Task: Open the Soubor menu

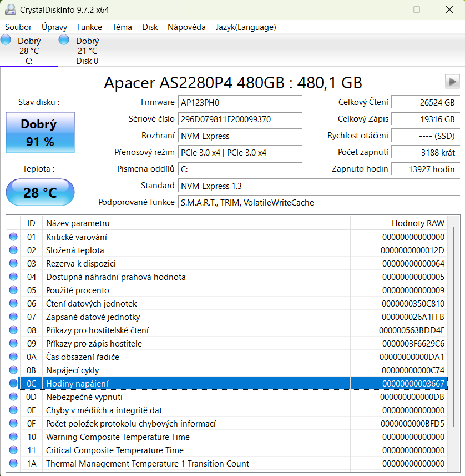Action: [18, 27]
